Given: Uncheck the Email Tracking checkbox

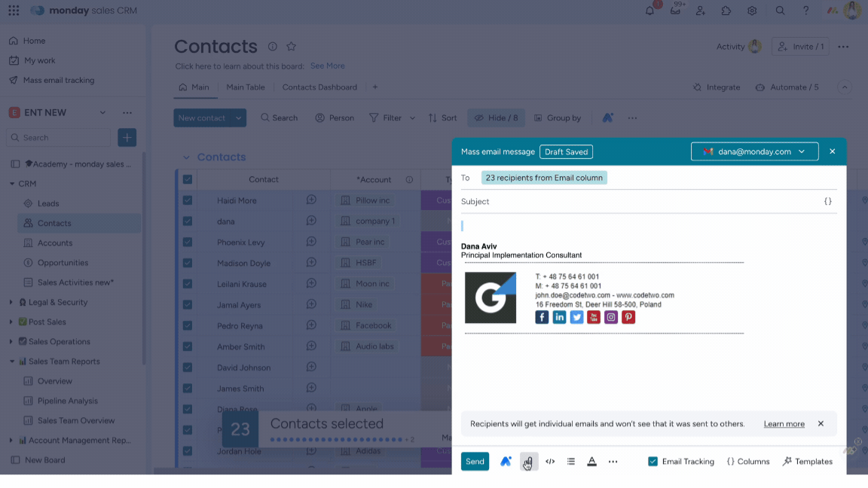Looking at the screenshot, I should (x=653, y=462).
